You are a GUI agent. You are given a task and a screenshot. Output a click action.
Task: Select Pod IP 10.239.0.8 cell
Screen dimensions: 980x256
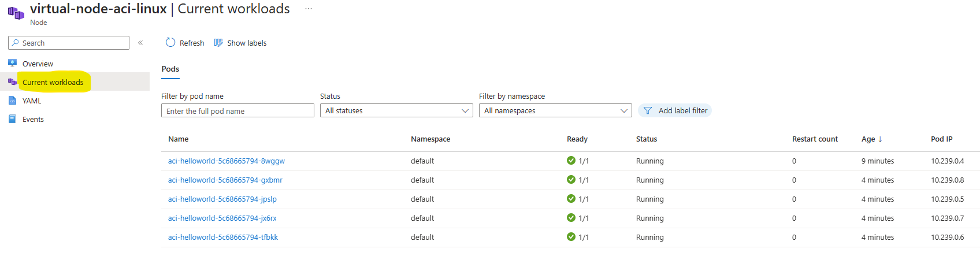pos(948,180)
